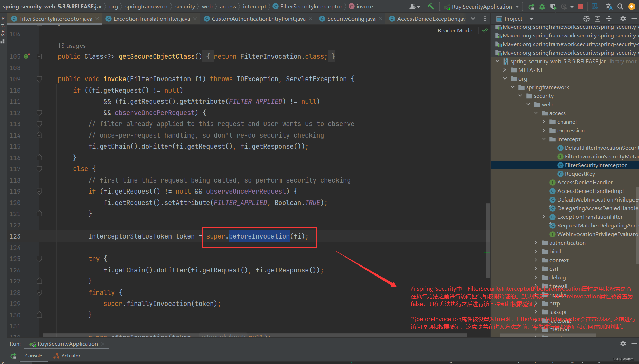Screen dimensions: 639x364
Task: Open Search Everywhere with the magnifier icon
Action: click(620, 6)
